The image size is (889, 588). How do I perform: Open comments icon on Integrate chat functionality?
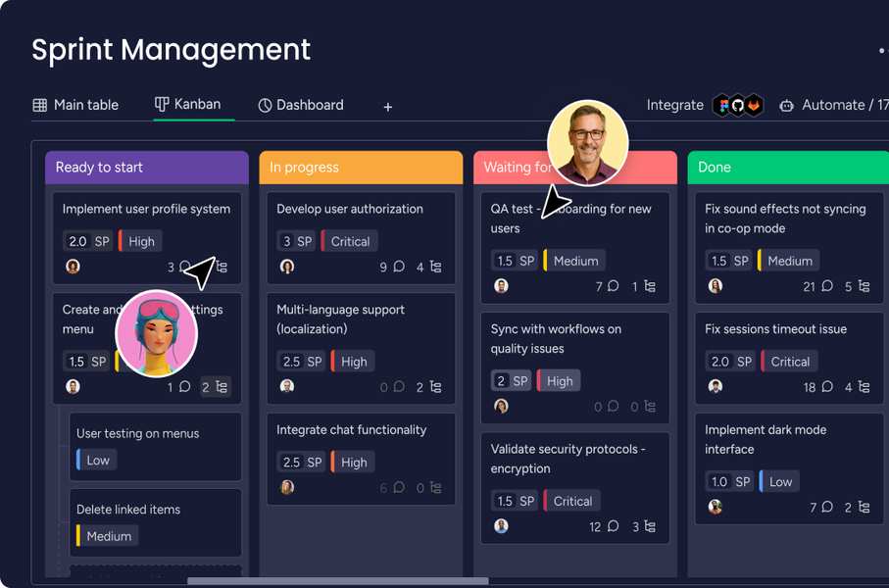point(399,488)
